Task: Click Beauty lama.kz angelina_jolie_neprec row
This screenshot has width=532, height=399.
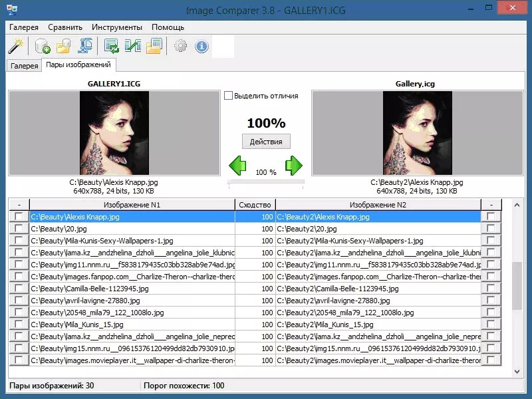Action: (x=132, y=336)
